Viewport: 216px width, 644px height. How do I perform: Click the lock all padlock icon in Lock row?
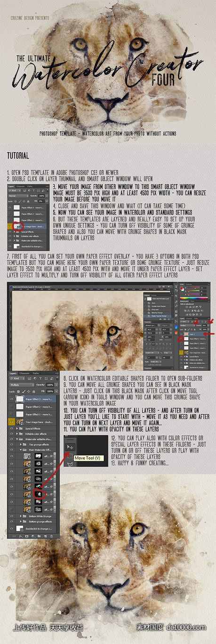[34, 391]
